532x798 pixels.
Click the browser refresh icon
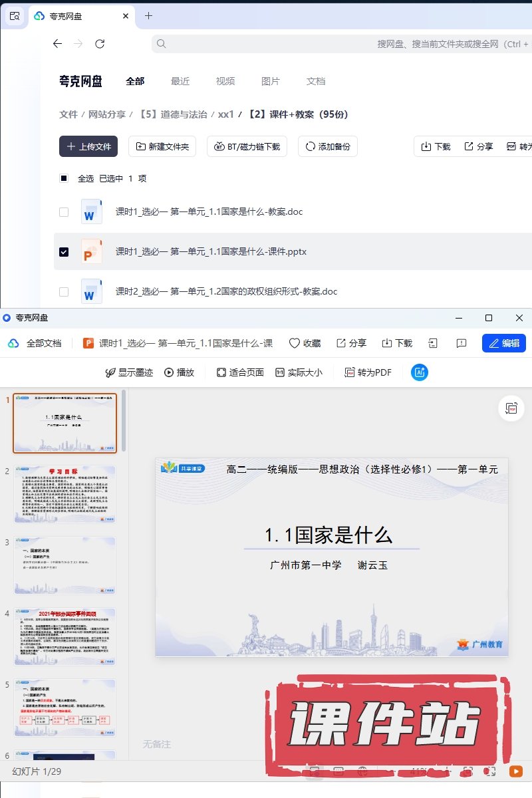coord(100,44)
